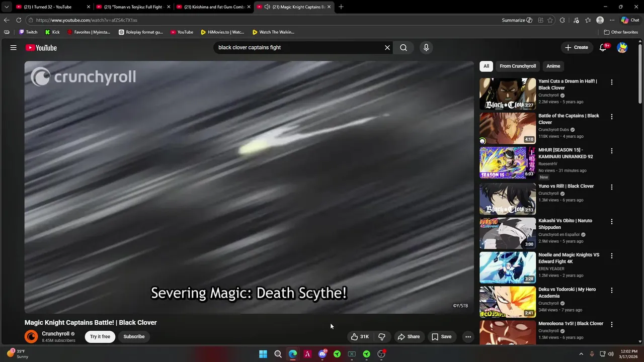Open the tab search dropdown arrow
The image size is (644, 362).
(x=7, y=7)
